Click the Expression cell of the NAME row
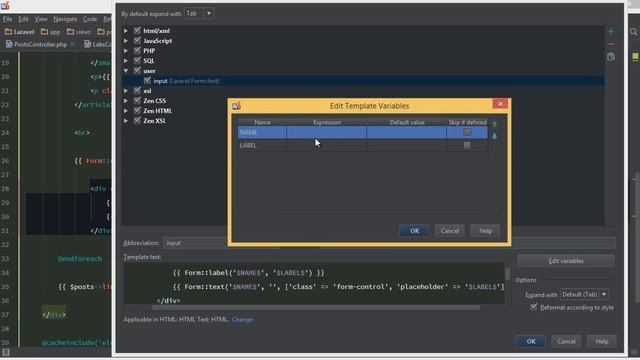Image resolution: width=640 pixels, height=360 pixels. (327, 132)
